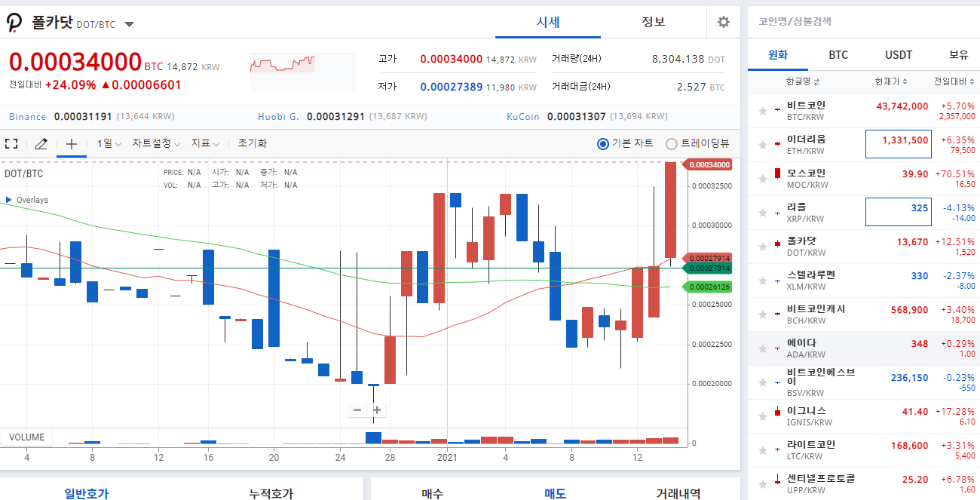980x500 pixels.
Task: Open the 매수 buy tab
Action: 433,493
